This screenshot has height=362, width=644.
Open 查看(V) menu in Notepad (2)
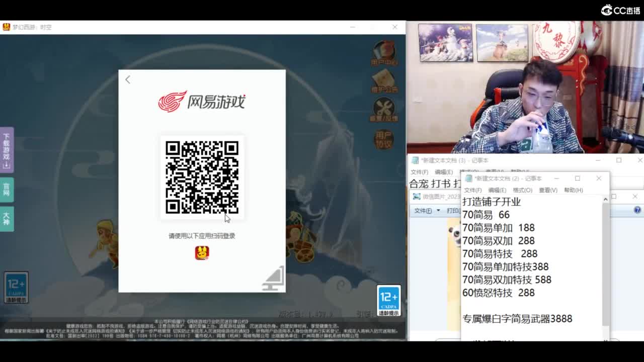pos(548,190)
